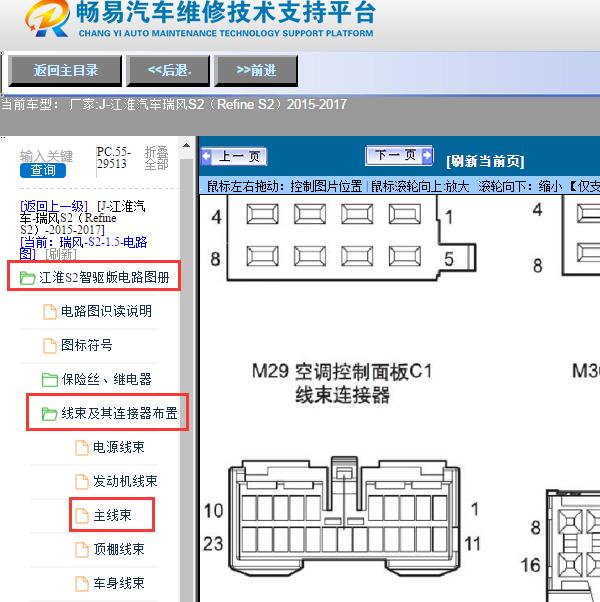Collapse the 线束及其连接器布置 folder
This screenshot has height=602, width=600.
click(119, 413)
